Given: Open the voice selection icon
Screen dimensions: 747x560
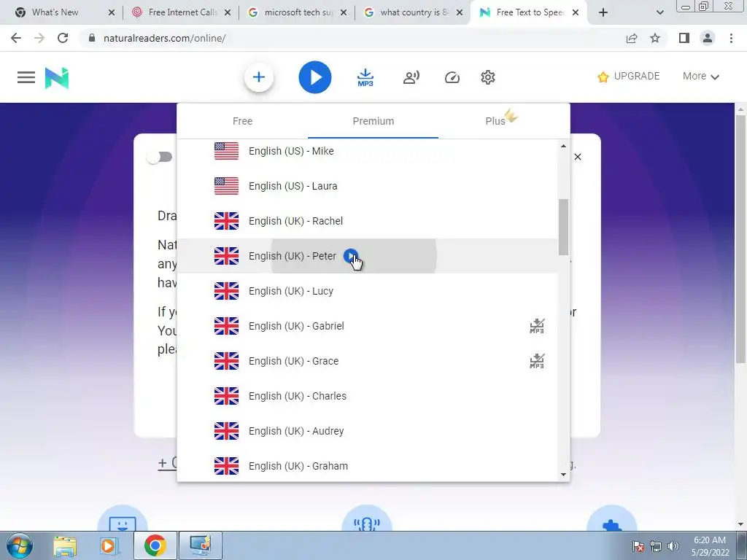Looking at the screenshot, I should tap(411, 77).
